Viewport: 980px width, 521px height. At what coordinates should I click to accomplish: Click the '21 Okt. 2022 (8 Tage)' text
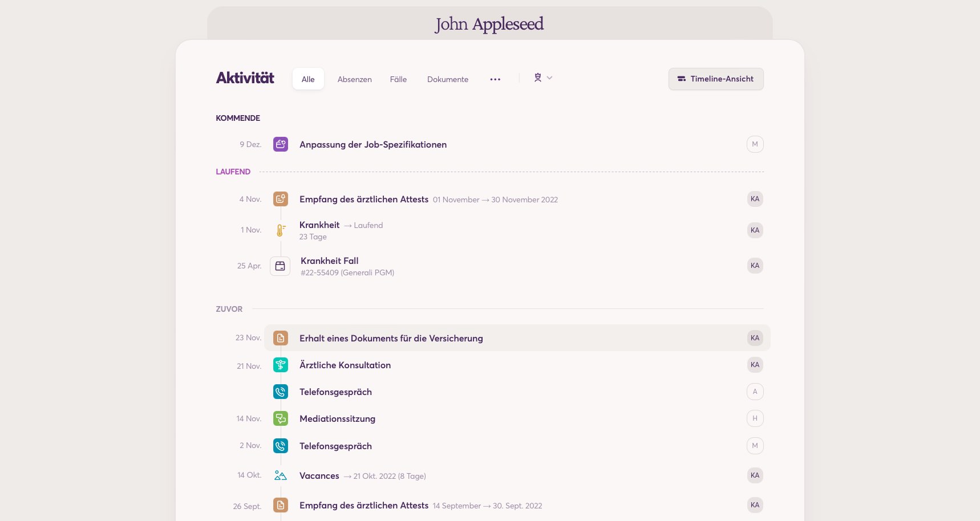390,477
